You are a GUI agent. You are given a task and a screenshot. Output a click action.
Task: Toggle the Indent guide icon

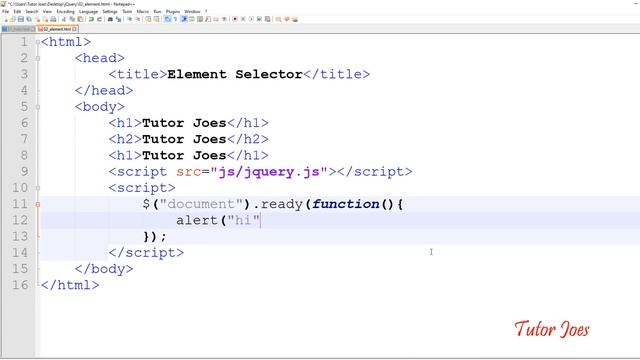pyautogui.click(x=184, y=19)
